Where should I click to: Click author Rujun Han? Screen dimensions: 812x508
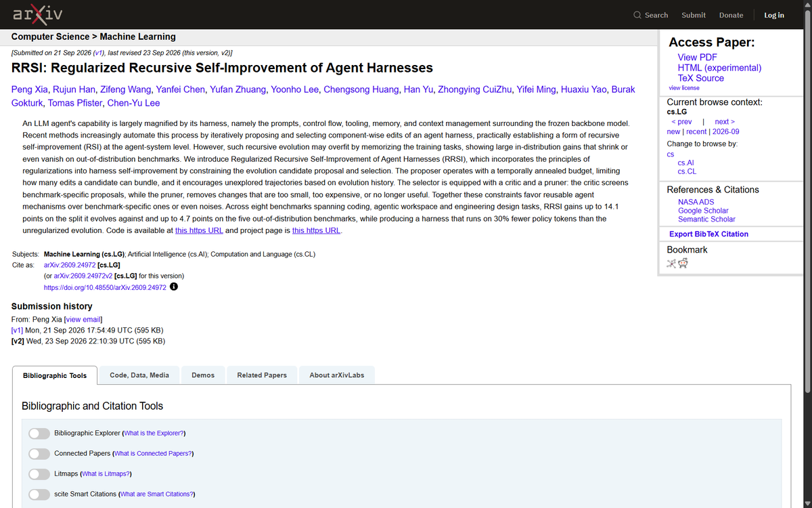point(74,89)
